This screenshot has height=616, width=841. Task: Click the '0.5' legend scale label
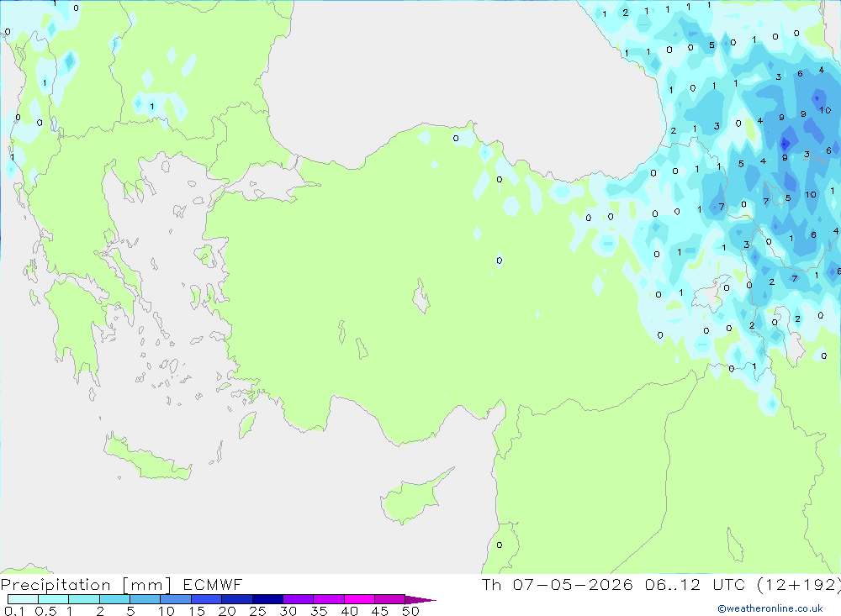[x=45, y=611]
